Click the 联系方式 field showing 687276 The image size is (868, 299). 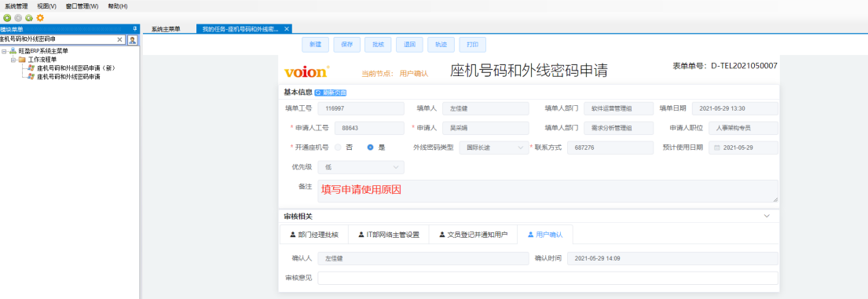(x=610, y=148)
